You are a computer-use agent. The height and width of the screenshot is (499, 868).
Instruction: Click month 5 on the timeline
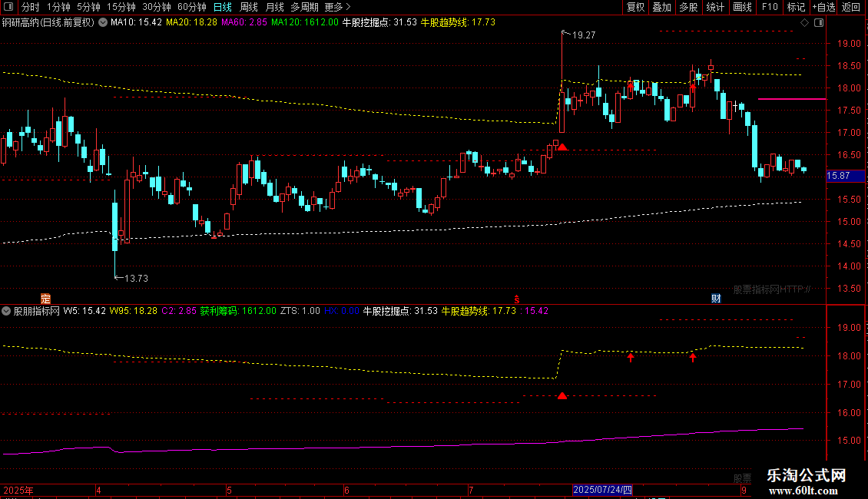[x=229, y=490]
